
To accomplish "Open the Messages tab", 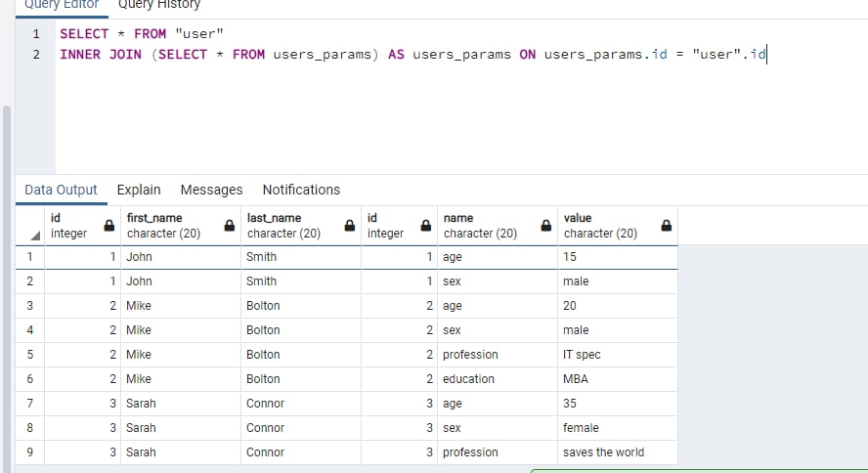I will tap(211, 190).
